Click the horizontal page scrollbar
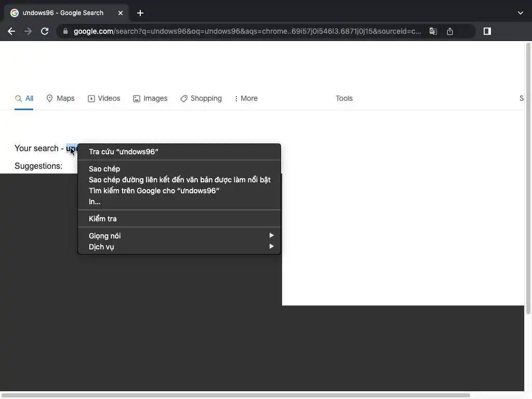The image size is (532, 399). [235, 395]
